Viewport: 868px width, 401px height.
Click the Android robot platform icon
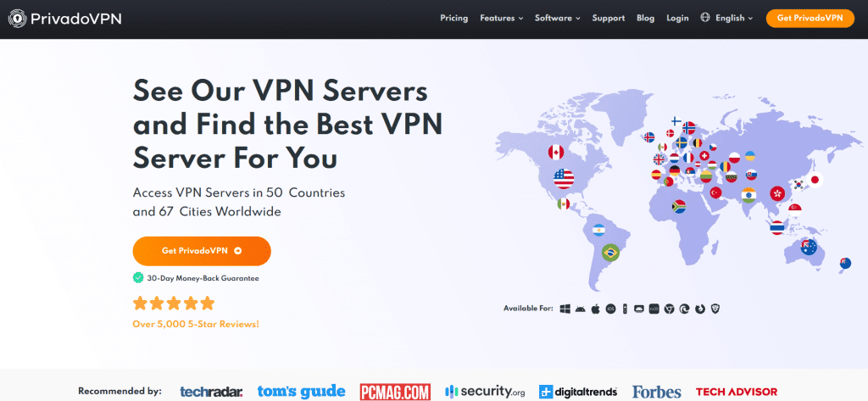pos(580,309)
